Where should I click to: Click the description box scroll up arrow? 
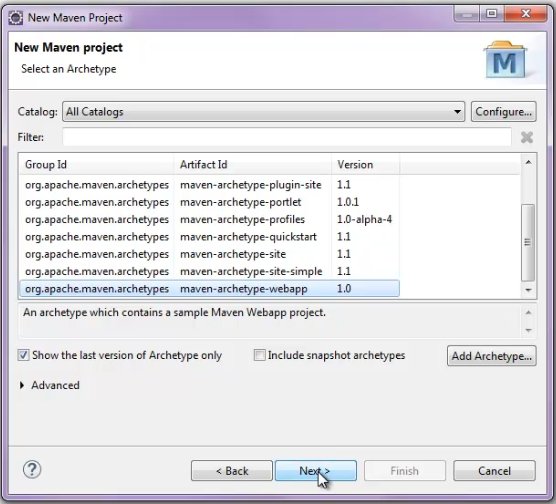point(528,312)
